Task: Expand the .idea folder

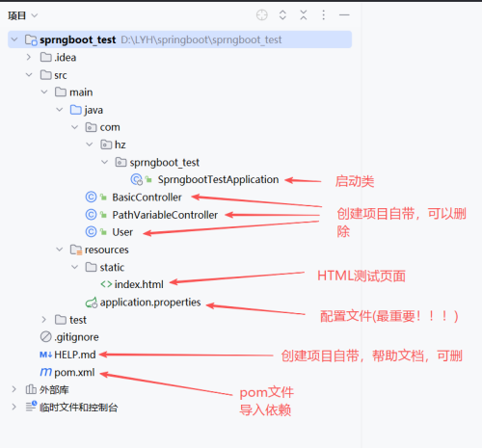Action: pyautogui.click(x=29, y=57)
